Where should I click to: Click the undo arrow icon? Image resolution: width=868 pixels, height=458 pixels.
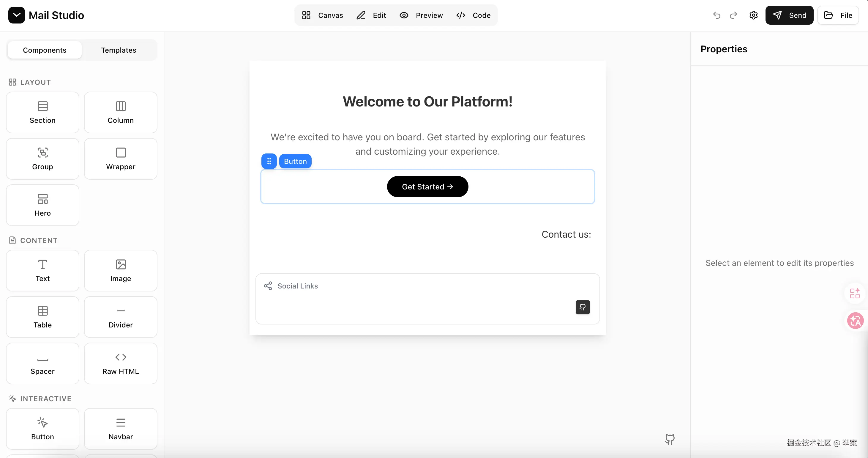717,15
